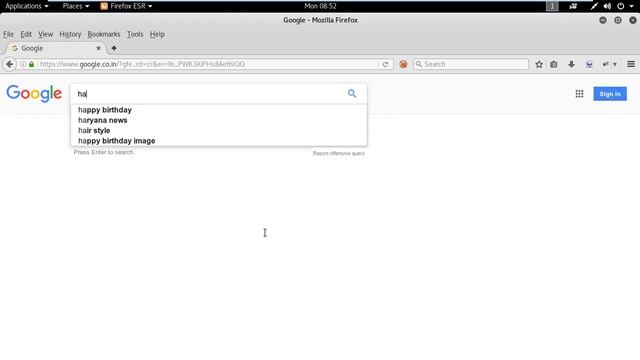Click the clock showing Mon 08:52

pos(320,6)
